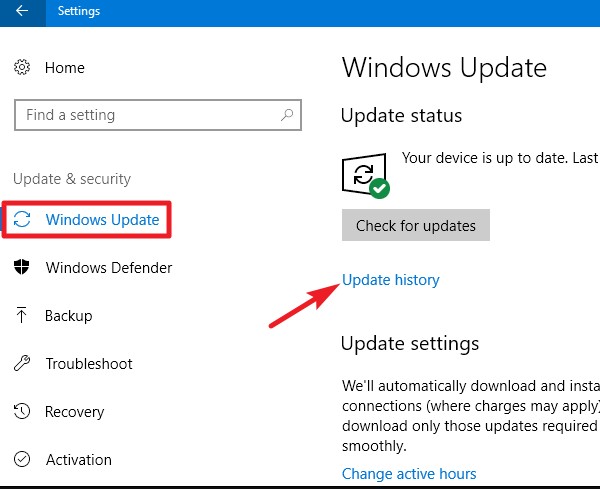Click the Activation checkmark circle icon
The image size is (600, 489).
tap(22, 459)
